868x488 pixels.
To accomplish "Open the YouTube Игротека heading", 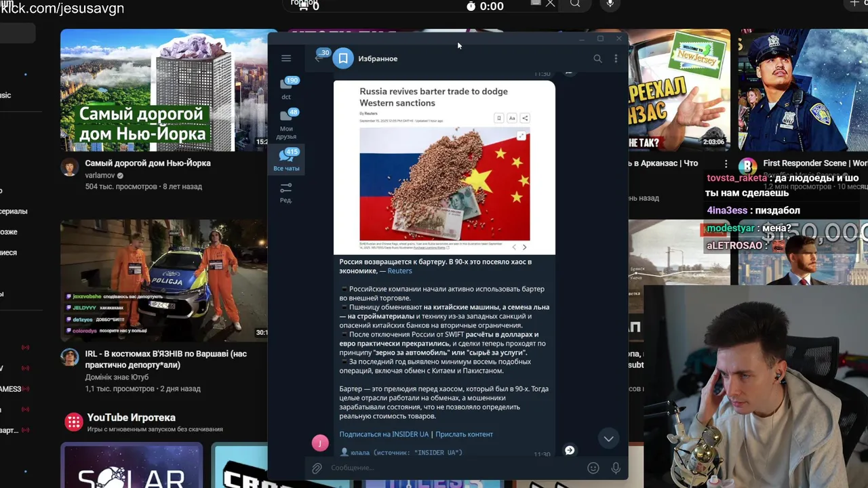I will tap(131, 418).
